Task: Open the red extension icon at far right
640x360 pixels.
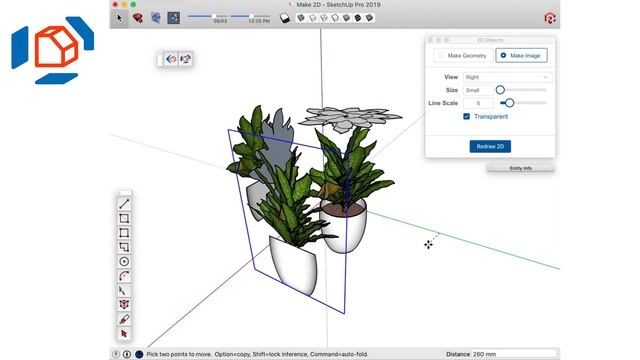Action: (x=550, y=18)
